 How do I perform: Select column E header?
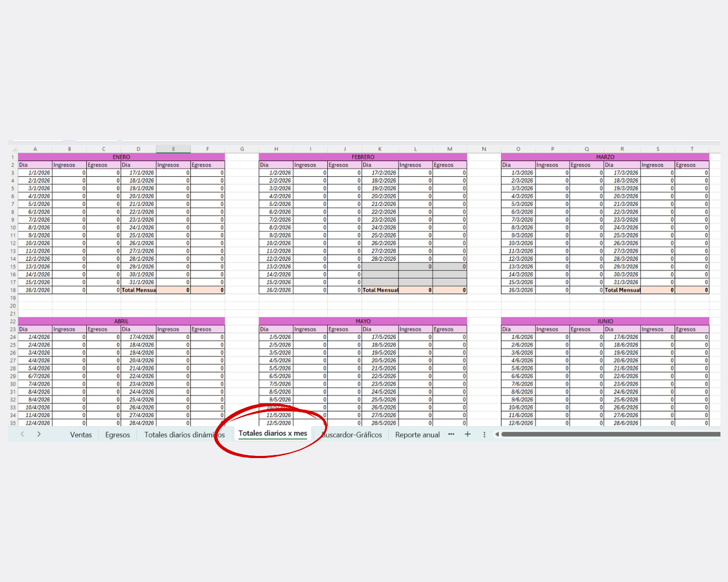[173, 149]
